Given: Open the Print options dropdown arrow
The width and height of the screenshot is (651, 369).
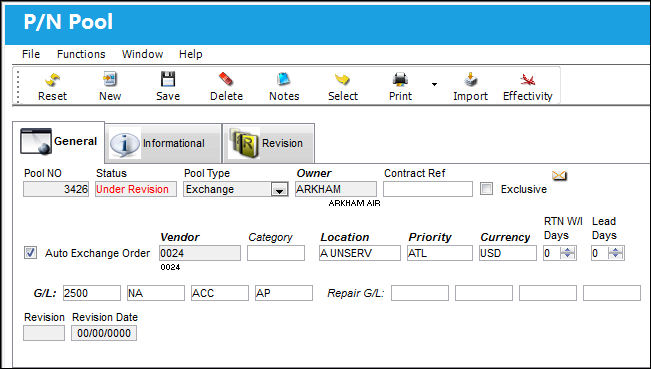Looking at the screenshot, I should pos(434,84).
